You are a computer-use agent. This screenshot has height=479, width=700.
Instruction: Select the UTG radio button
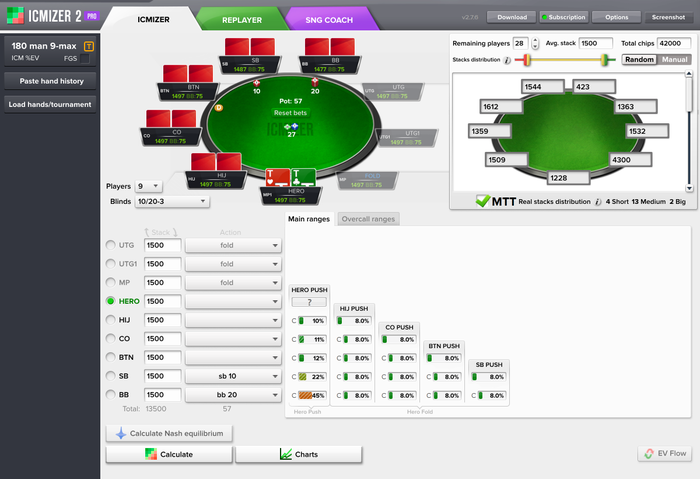click(x=110, y=245)
